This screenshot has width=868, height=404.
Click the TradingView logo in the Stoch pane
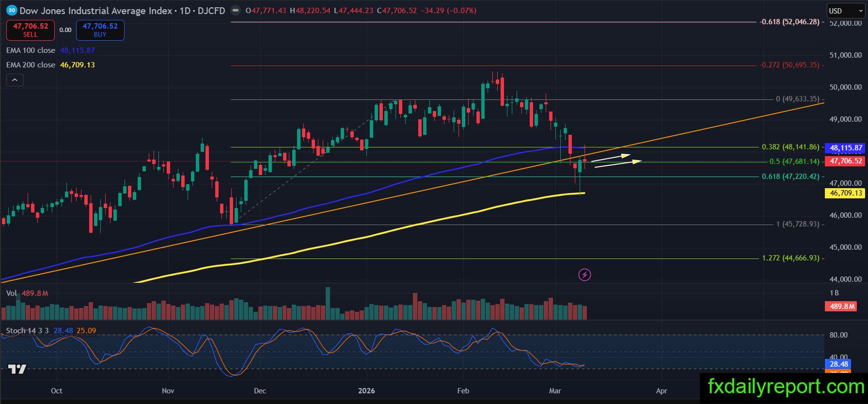[x=17, y=370]
